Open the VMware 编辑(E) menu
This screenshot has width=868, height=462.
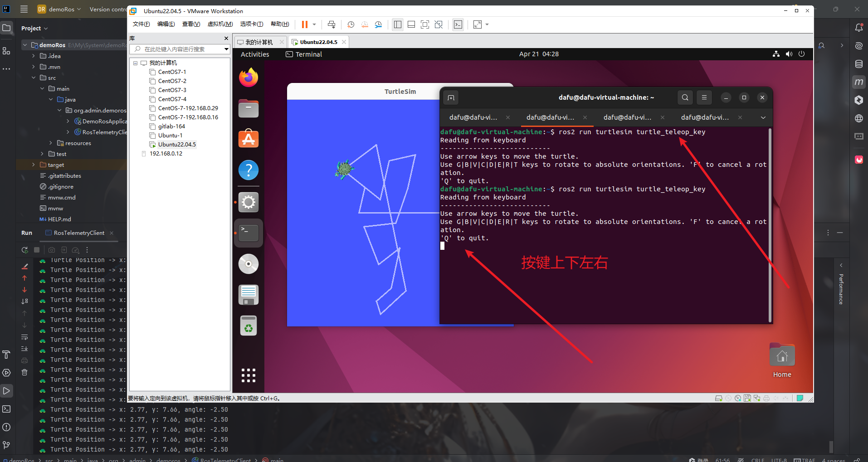[x=166, y=24]
